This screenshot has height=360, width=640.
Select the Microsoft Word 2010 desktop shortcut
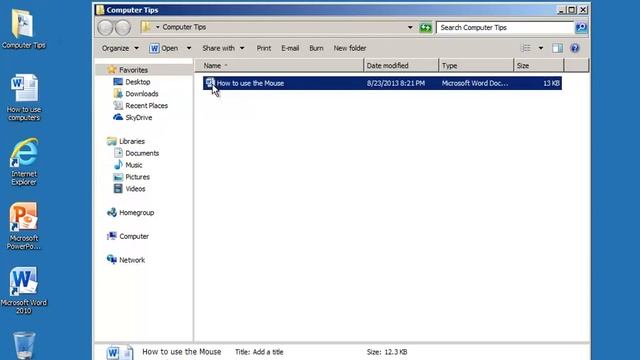(23, 290)
